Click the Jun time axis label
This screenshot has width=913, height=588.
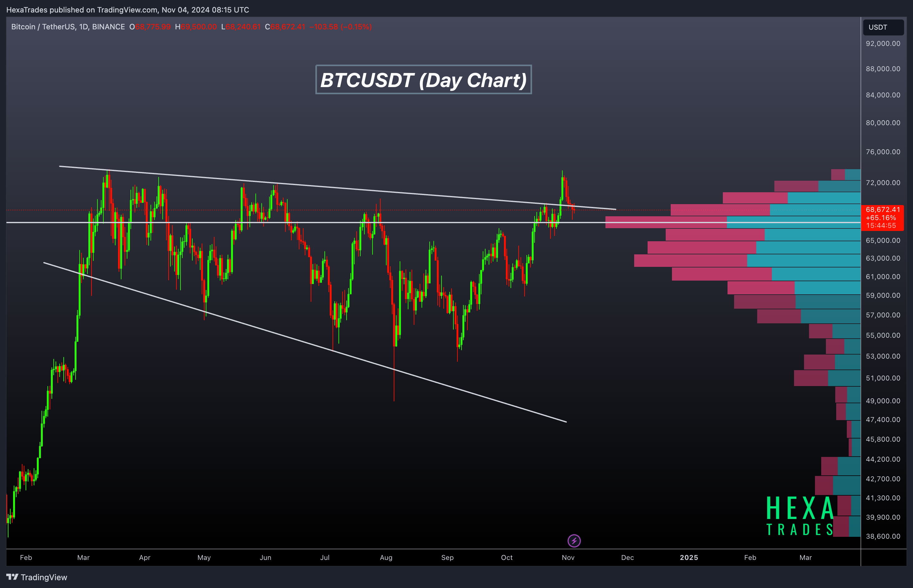click(265, 557)
